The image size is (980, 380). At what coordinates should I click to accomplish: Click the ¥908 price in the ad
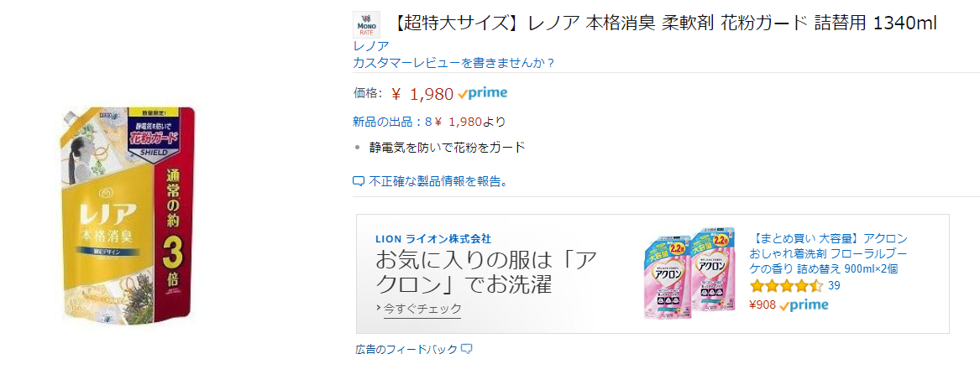click(x=762, y=305)
